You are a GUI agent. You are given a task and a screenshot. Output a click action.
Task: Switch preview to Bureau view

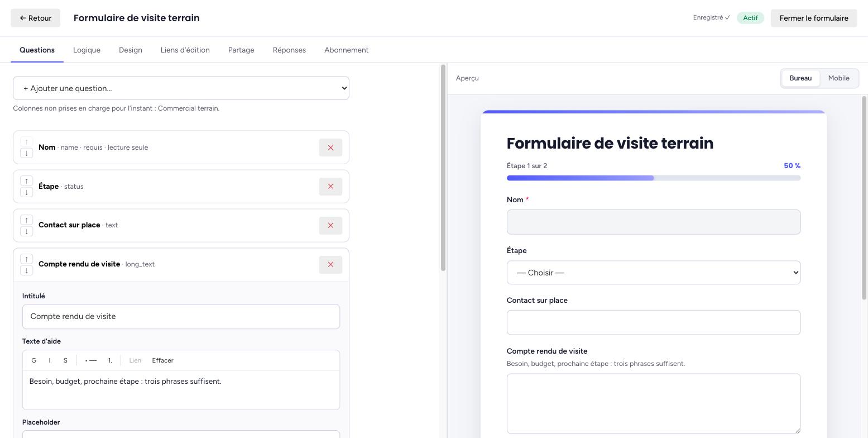[x=800, y=78]
